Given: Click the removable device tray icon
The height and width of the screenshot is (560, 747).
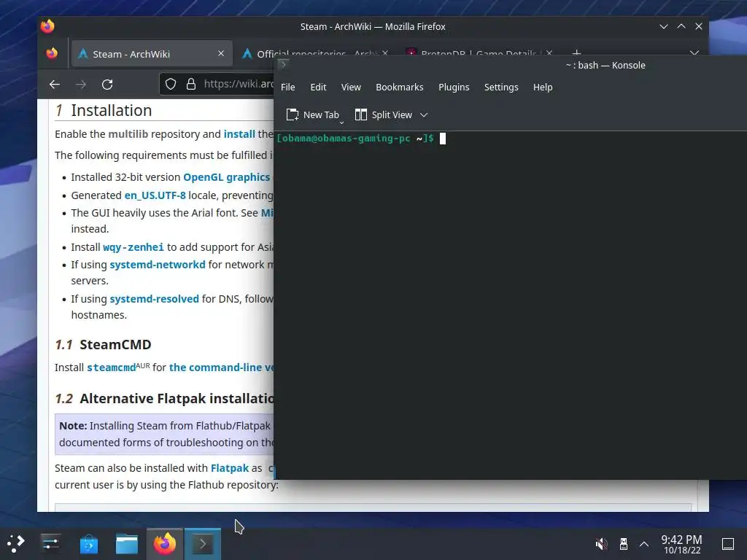Looking at the screenshot, I should (623, 543).
